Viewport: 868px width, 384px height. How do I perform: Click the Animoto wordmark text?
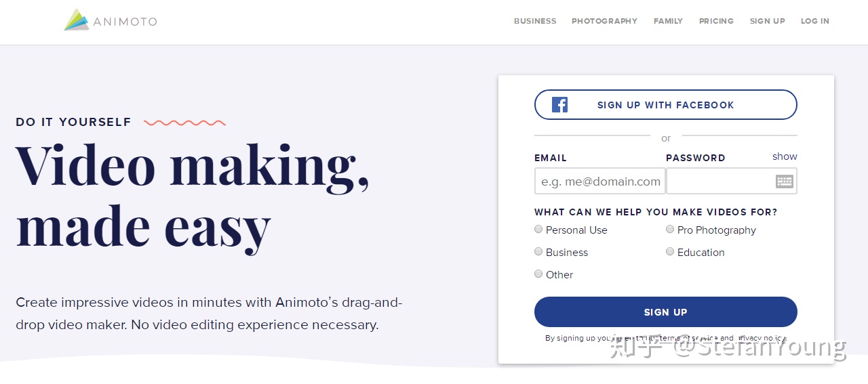pyautogui.click(x=125, y=22)
